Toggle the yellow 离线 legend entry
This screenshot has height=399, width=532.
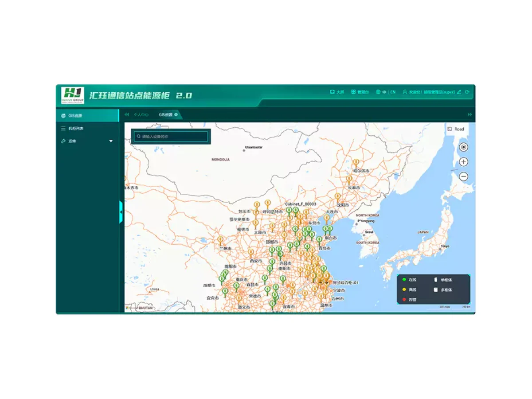coord(409,289)
